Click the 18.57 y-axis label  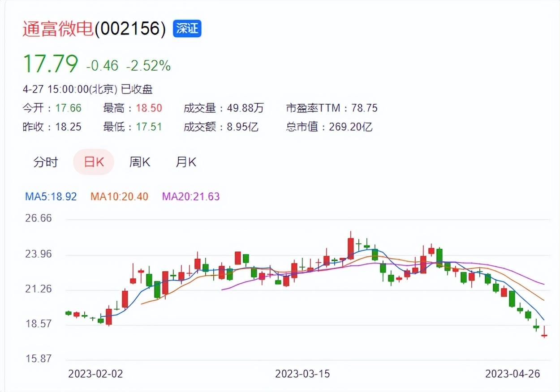tap(38, 324)
